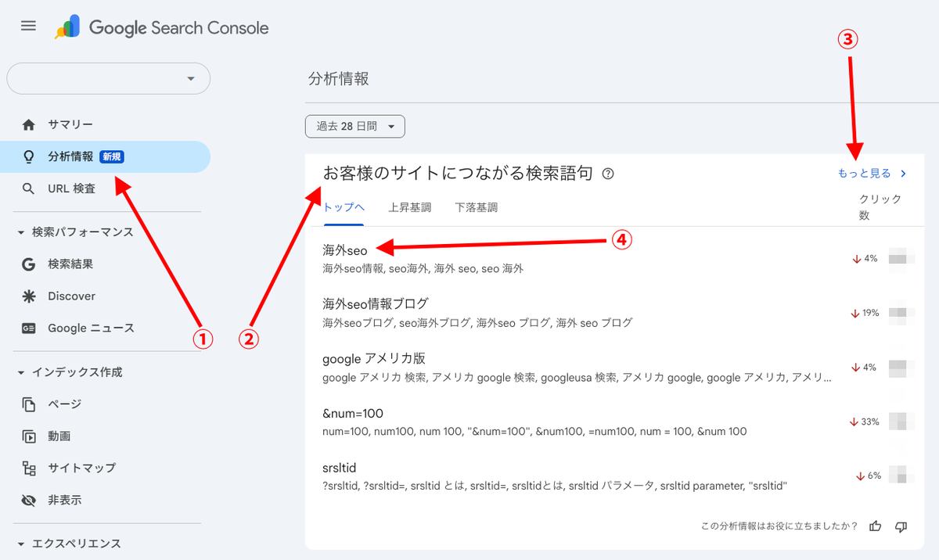939x560 pixels.
Task: Open the hamburger main menu
Action: tap(28, 26)
